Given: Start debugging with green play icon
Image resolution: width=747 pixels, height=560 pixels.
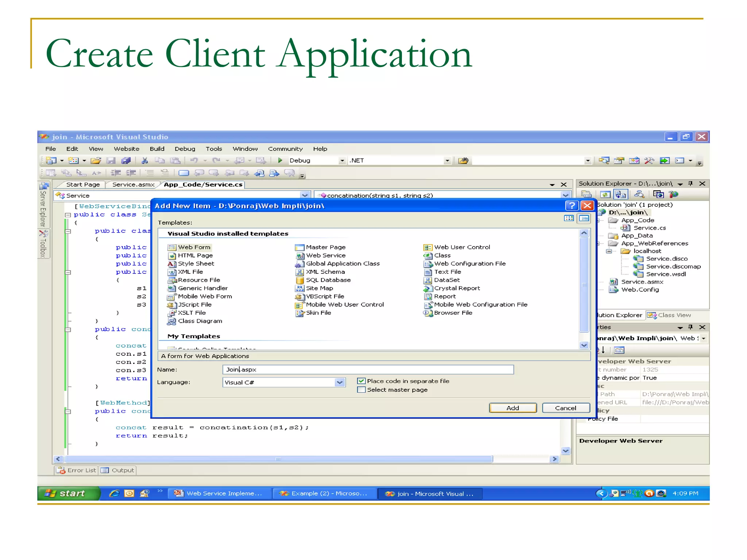Looking at the screenshot, I should (280, 160).
